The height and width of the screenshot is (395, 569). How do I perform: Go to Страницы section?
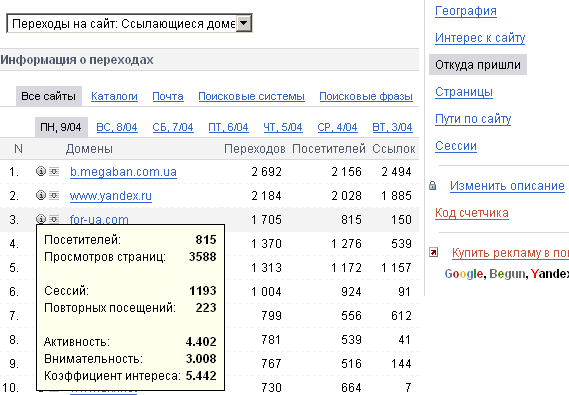point(464,92)
